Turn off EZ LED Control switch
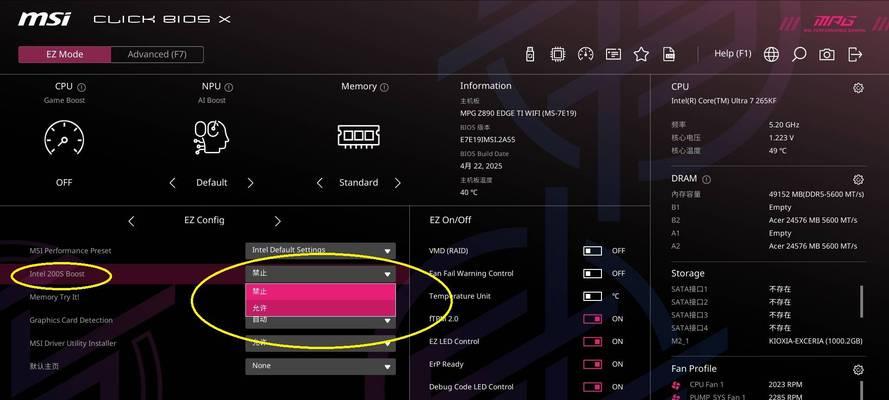 [x=592, y=342]
